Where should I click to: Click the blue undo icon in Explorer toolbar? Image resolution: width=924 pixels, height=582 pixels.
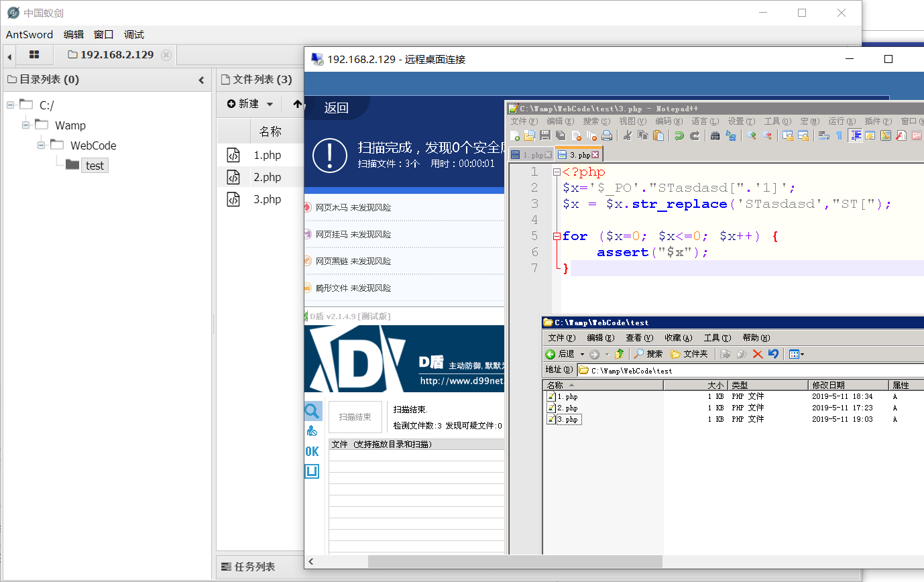(x=773, y=353)
